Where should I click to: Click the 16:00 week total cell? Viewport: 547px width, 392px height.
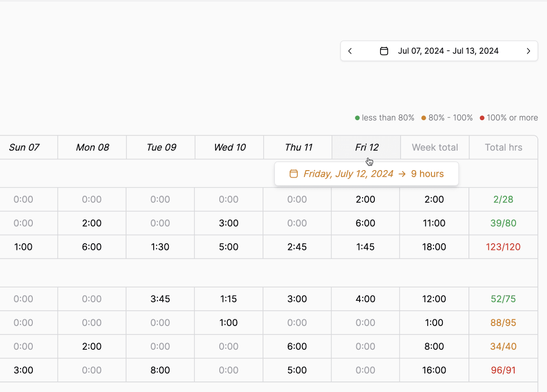point(434,370)
